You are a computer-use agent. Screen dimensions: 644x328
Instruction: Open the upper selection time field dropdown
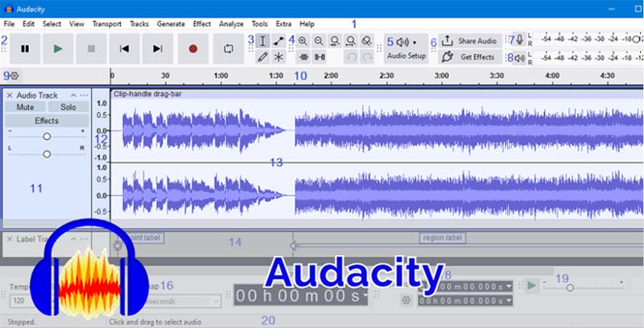click(510, 286)
